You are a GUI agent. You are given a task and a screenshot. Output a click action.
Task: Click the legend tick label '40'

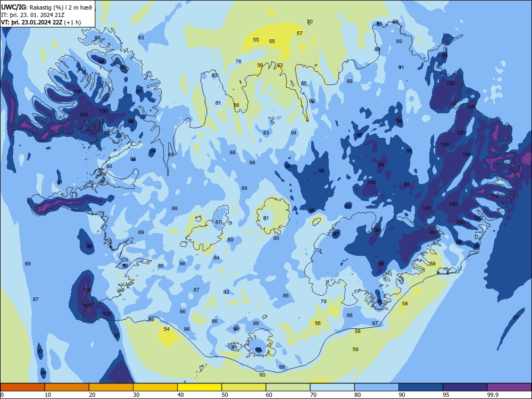point(180,395)
